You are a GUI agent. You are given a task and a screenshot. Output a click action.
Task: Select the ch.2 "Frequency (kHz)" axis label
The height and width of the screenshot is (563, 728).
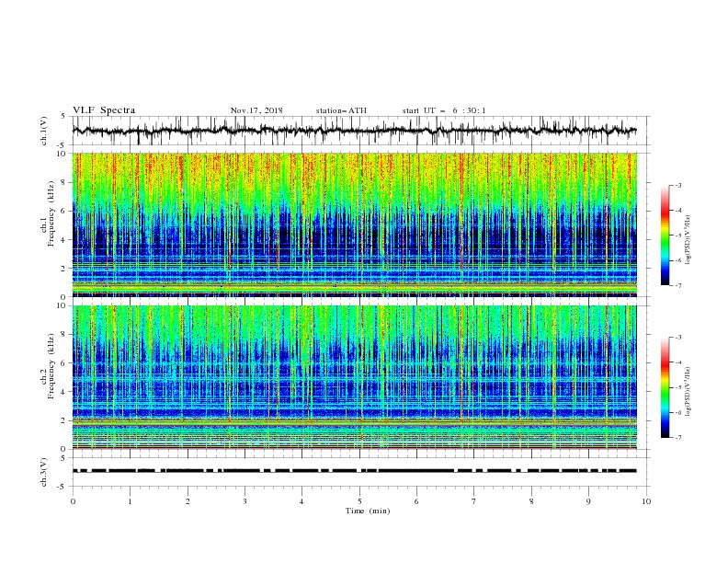pos(51,365)
